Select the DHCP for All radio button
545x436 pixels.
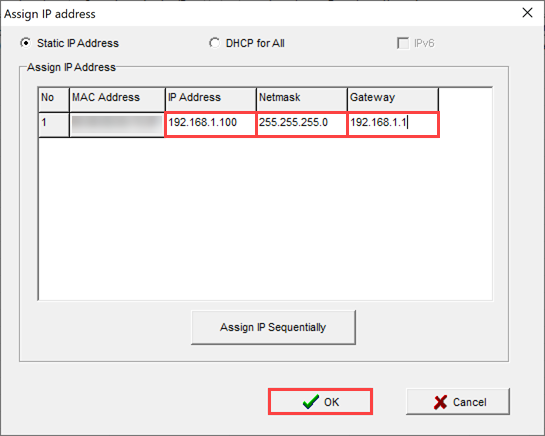click(214, 43)
